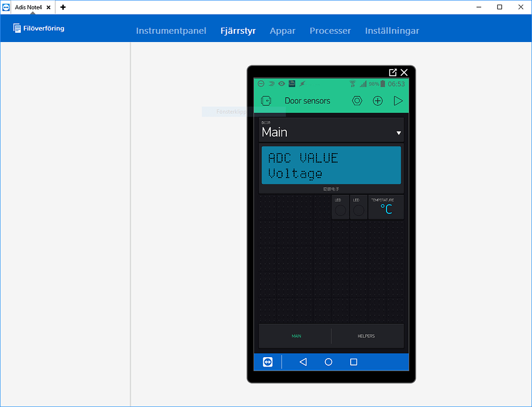Open the Processer menu item
This screenshot has width=532, height=407.
(330, 31)
